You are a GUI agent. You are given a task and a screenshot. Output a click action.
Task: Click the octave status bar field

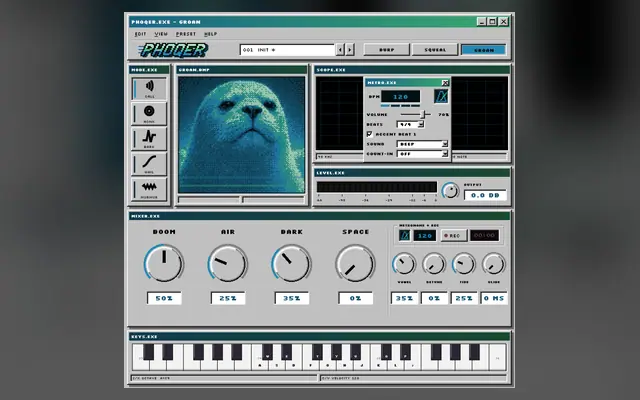[x=224, y=378]
